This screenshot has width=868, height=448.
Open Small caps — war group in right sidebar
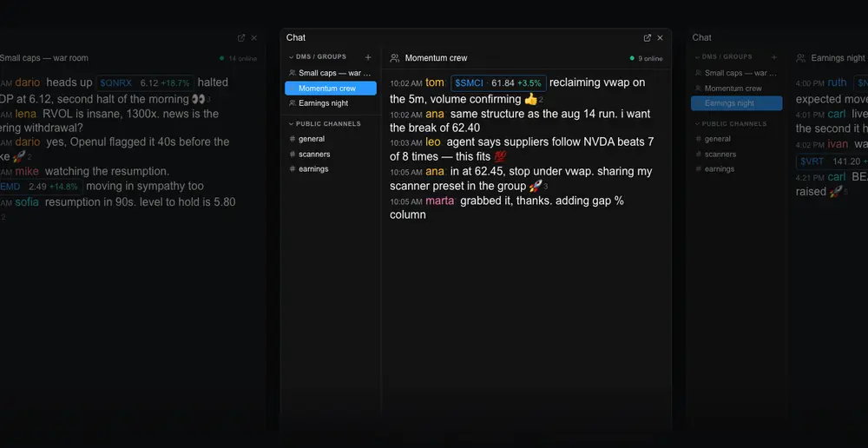point(737,73)
